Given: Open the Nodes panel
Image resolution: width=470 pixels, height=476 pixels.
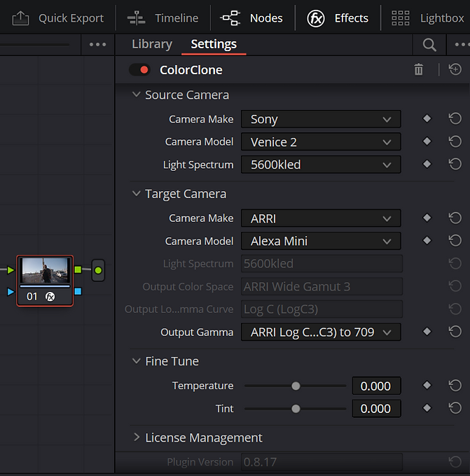Looking at the screenshot, I should pos(251,18).
